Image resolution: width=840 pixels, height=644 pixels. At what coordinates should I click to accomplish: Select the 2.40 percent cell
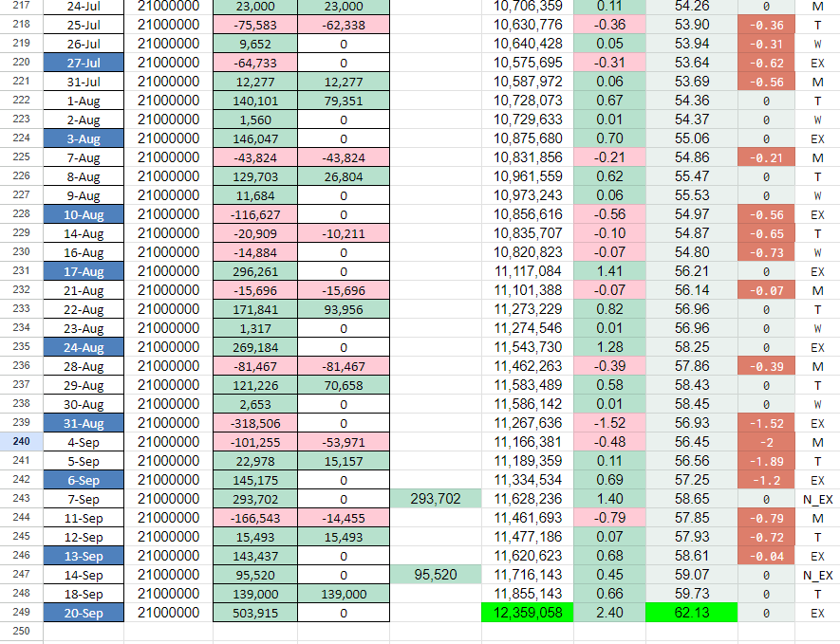(609, 613)
